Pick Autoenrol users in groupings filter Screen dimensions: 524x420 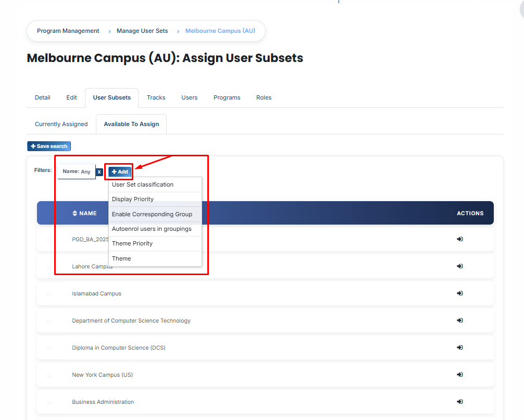[x=155, y=229]
